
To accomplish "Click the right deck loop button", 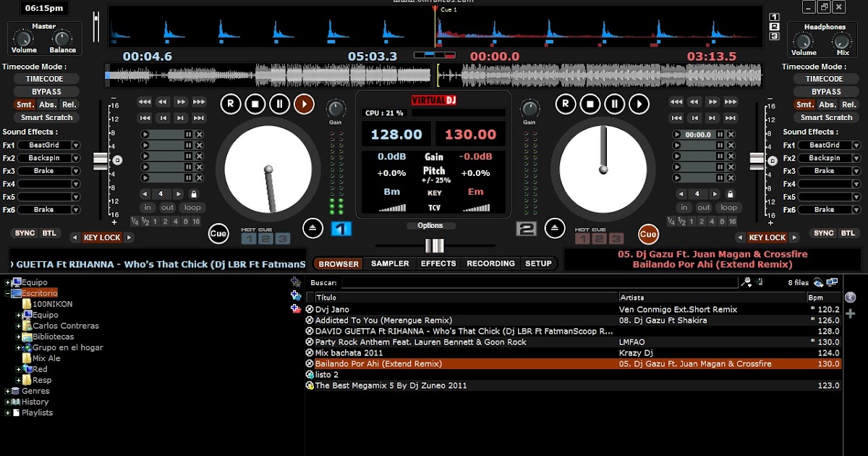I will pyautogui.click(x=728, y=208).
